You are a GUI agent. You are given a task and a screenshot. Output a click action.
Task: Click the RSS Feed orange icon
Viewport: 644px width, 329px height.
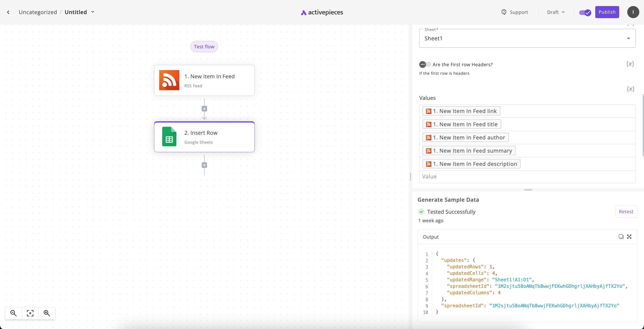tap(169, 80)
